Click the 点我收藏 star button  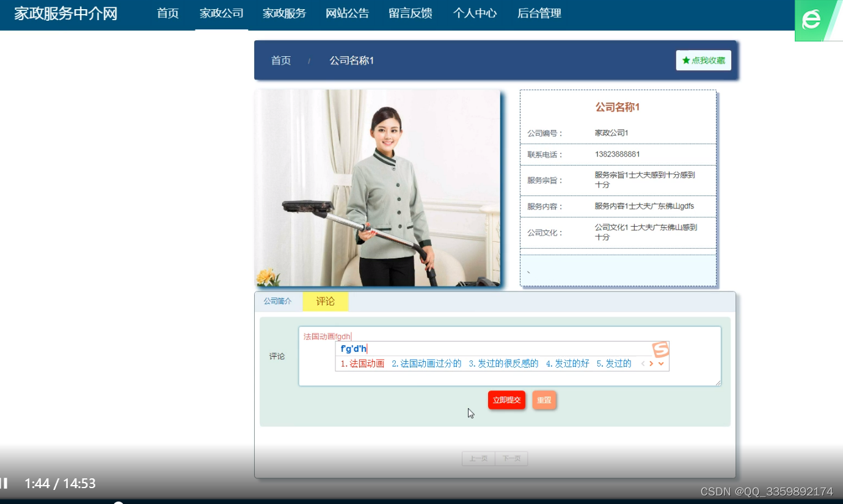703,60
